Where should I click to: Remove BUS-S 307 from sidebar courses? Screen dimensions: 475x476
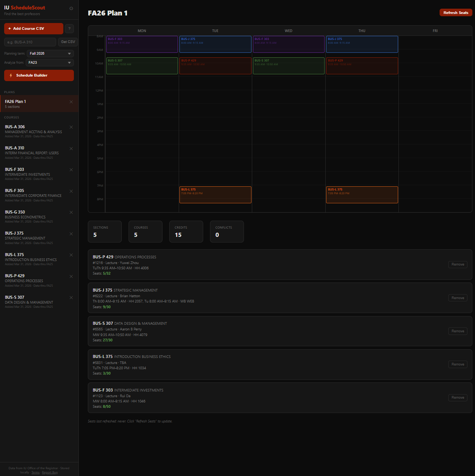click(71, 298)
